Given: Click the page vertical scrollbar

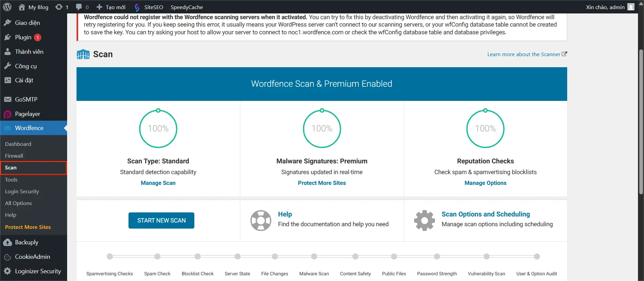Looking at the screenshot, I should [641, 121].
